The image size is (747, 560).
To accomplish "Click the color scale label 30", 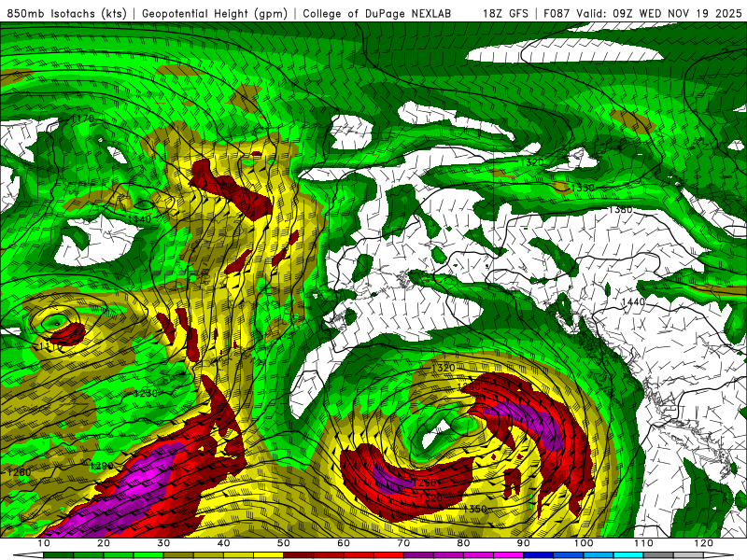I will 163,543.
